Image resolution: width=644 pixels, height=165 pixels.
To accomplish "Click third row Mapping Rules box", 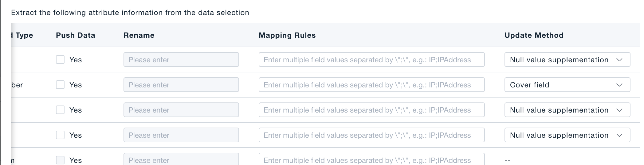I will [371, 110].
